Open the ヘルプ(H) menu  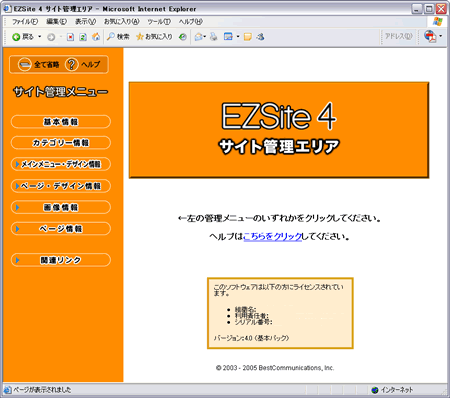(190, 22)
